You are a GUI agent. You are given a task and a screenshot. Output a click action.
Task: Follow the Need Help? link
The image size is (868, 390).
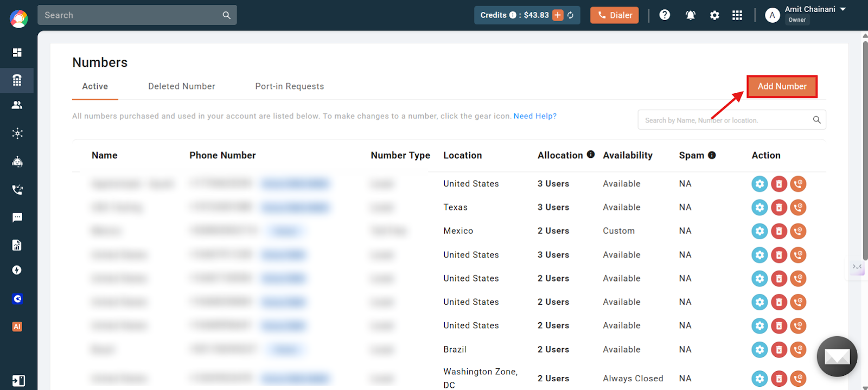535,116
